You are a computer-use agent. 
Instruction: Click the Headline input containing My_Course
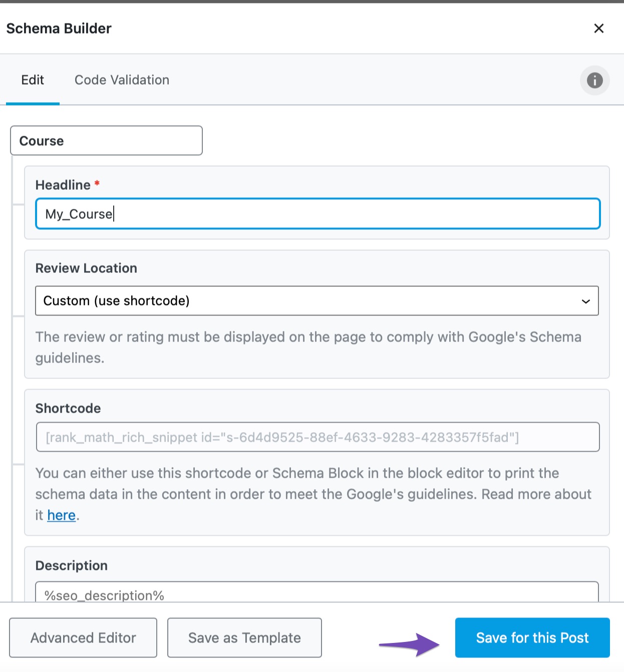[x=318, y=214]
